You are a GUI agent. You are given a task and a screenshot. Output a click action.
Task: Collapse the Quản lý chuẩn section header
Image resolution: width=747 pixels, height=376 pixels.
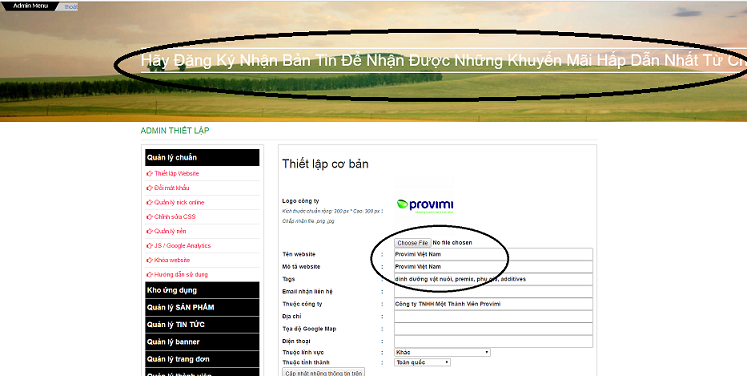pos(202,157)
